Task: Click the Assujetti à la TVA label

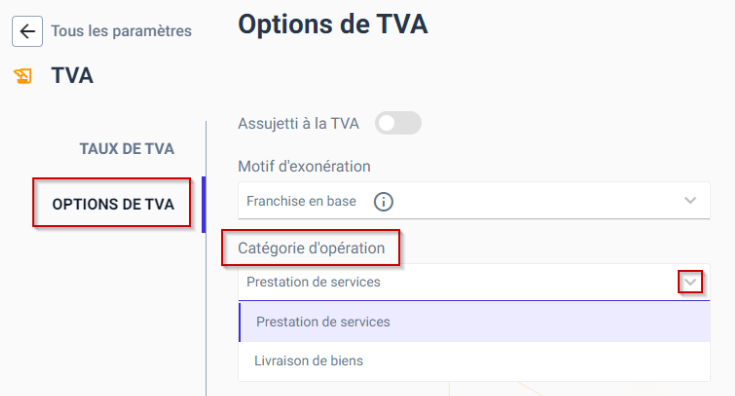Action: point(299,124)
